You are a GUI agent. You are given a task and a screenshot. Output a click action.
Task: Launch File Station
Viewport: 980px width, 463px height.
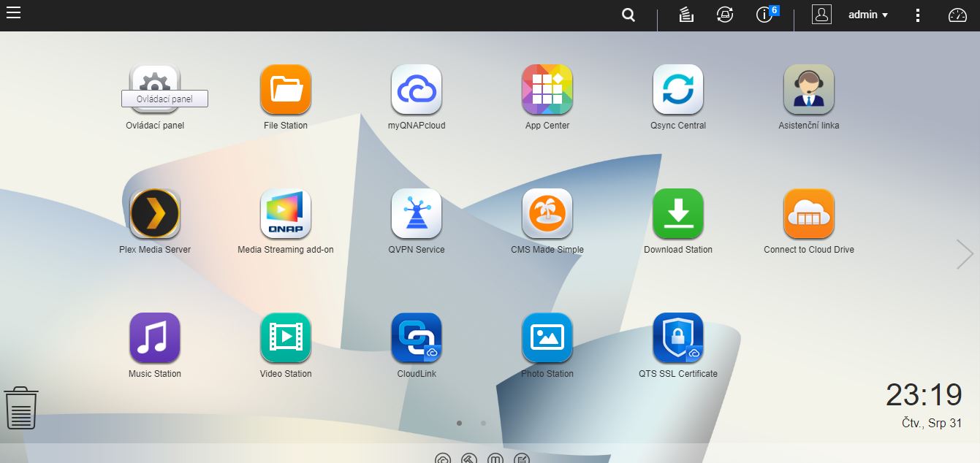coord(286,89)
